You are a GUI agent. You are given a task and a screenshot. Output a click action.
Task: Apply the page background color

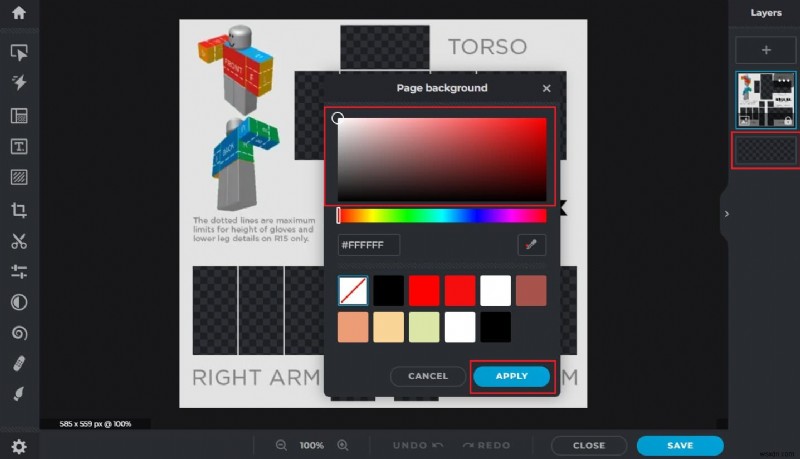pyautogui.click(x=512, y=376)
